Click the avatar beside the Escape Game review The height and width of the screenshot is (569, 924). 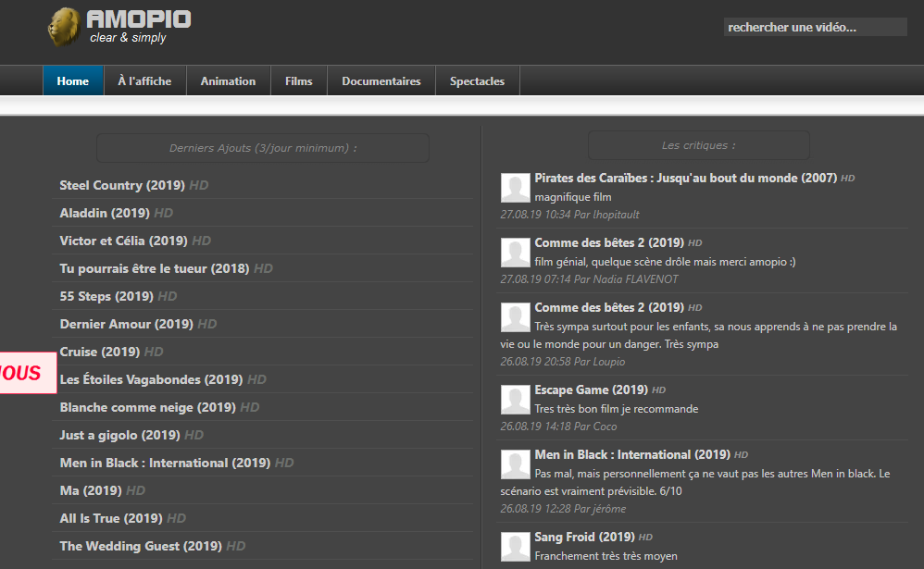click(516, 400)
